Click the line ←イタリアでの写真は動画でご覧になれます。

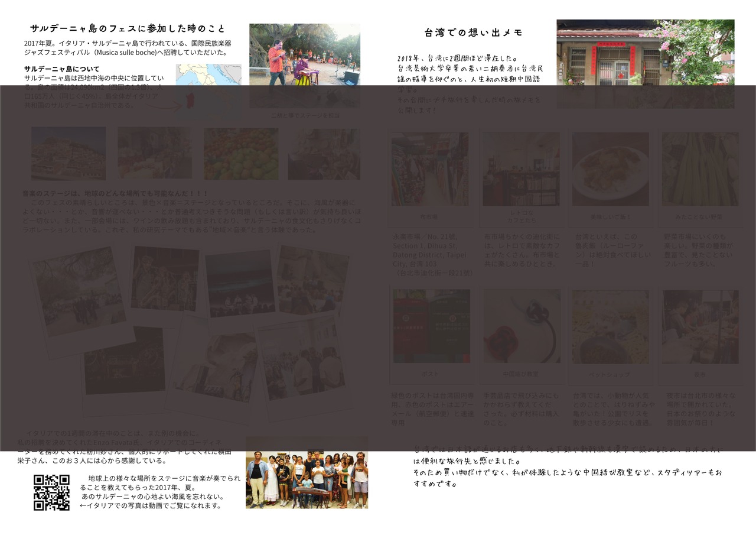point(151,505)
